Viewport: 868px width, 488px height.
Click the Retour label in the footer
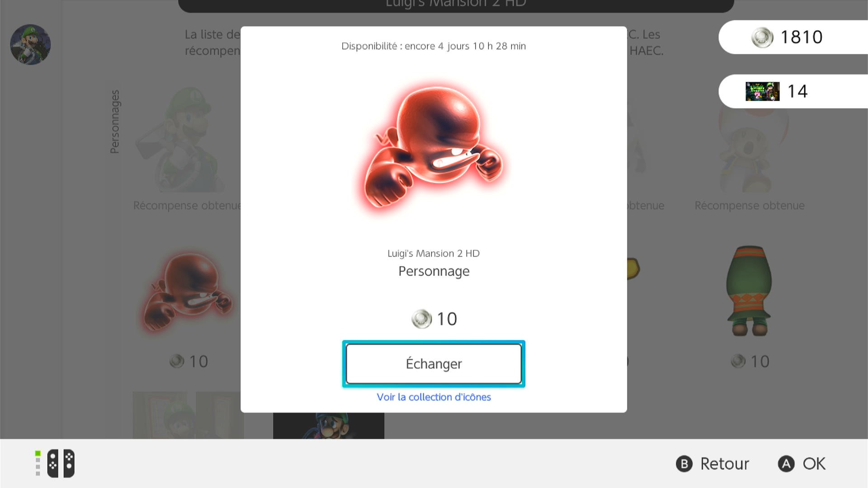(x=724, y=464)
